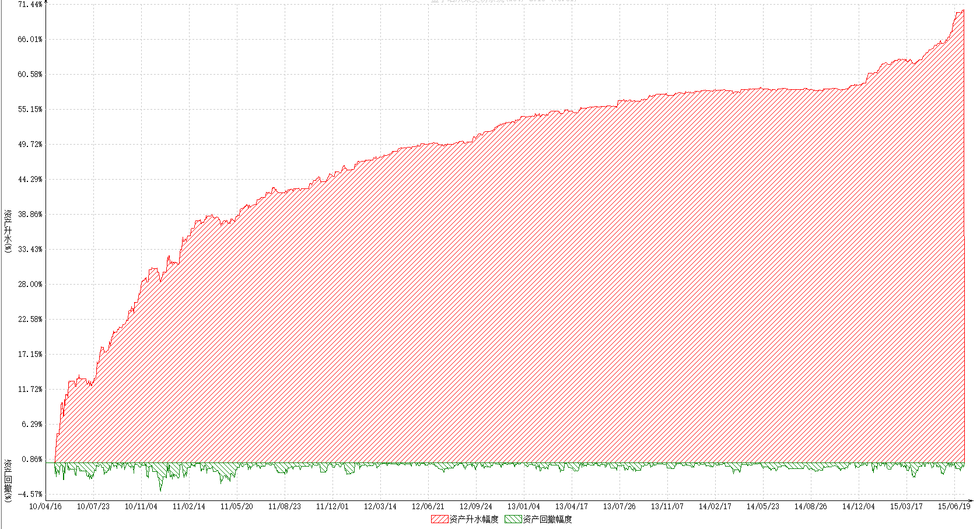Select the 12/09/24 date on x-axis
Screen dimensions: 980x529
476,506
